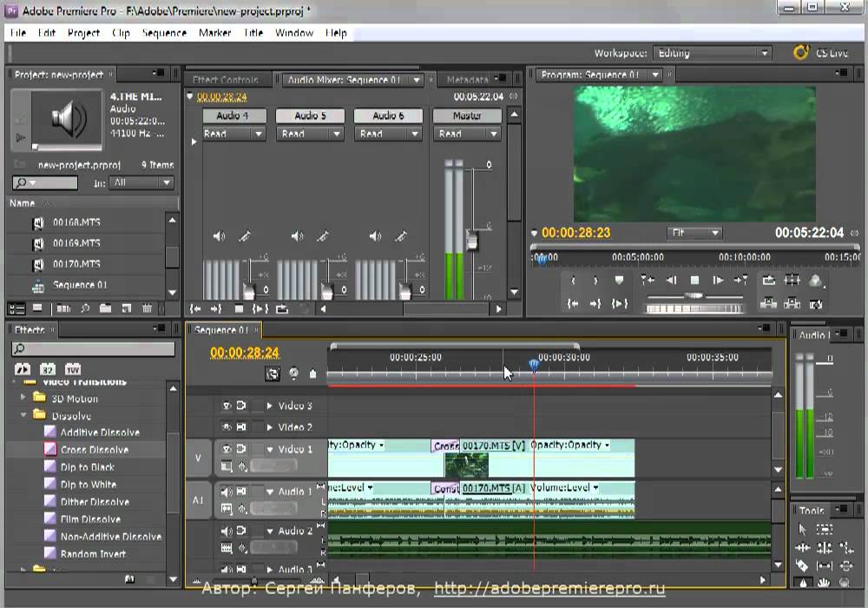
Task: Click the Lift button in Program monitor
Action: (768, 303)
